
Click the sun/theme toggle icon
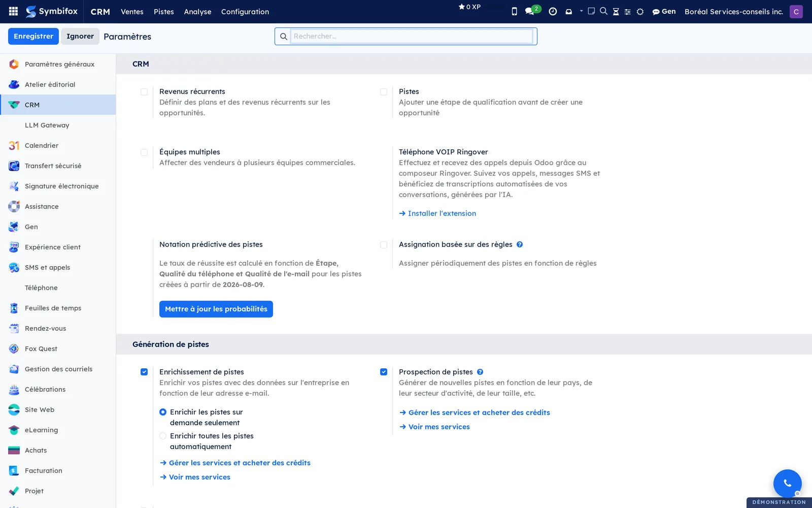(x=640, y=12)
